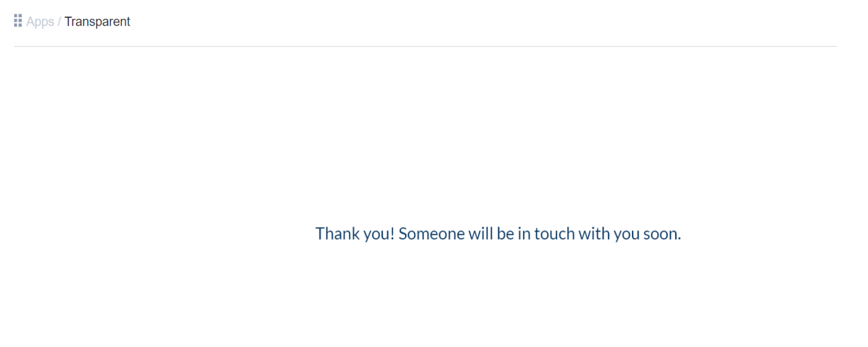
Task: Click the thank you confirmation message
Action: 498,233
